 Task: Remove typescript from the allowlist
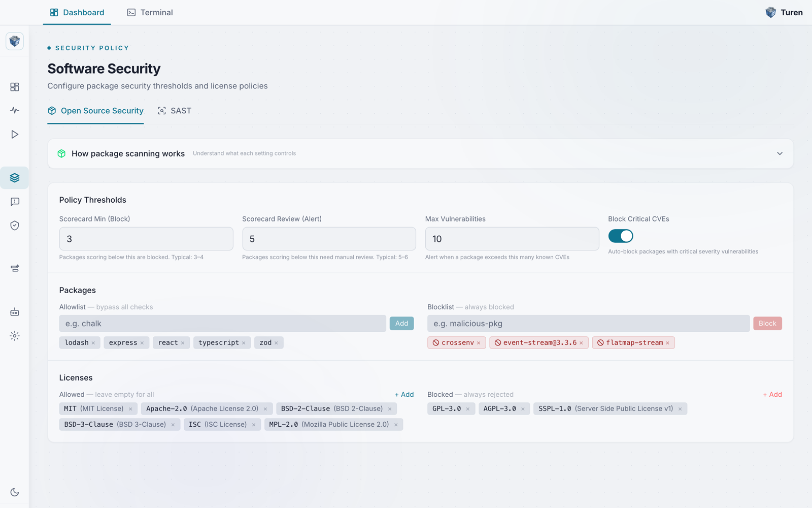coord(244,343)
